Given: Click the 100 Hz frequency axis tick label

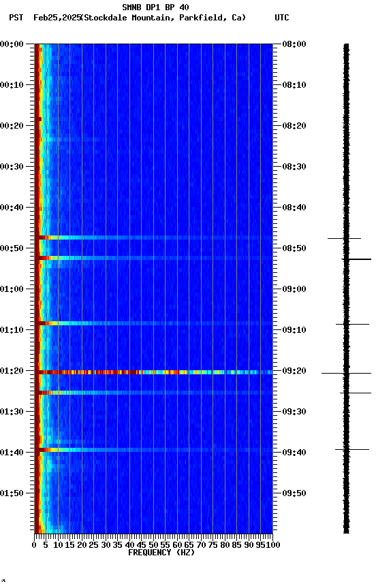Looking at the screenshot, I should coord(274,545).
